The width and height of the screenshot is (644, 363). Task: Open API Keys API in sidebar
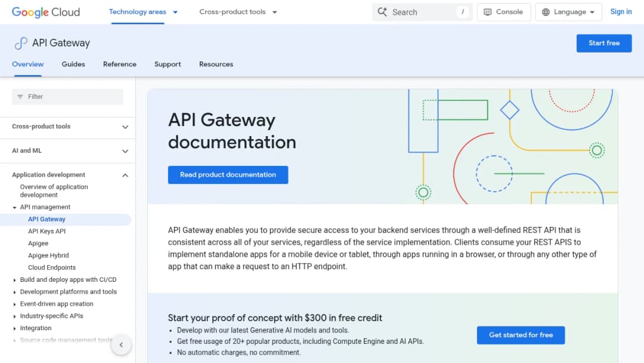[x=47, y=232]
